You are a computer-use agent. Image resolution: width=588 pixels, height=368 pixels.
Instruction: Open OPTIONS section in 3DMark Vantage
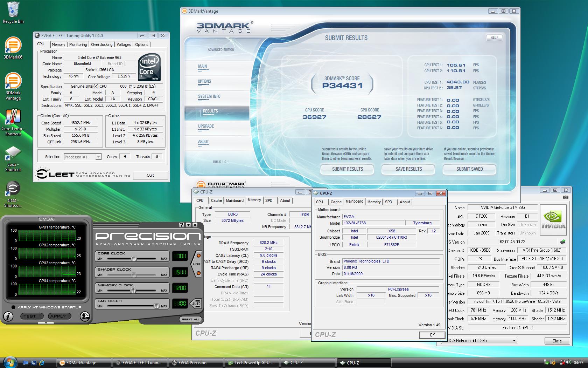[204, 81]
